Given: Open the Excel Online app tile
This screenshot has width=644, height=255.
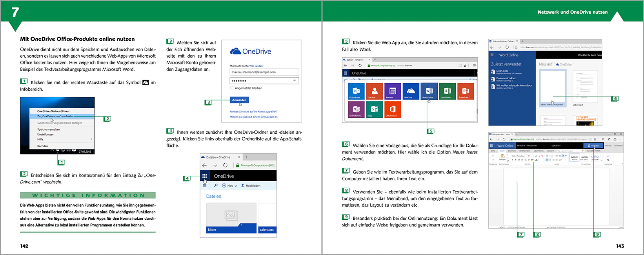Looking at the screenshot, I should click(x=447, y=91).
